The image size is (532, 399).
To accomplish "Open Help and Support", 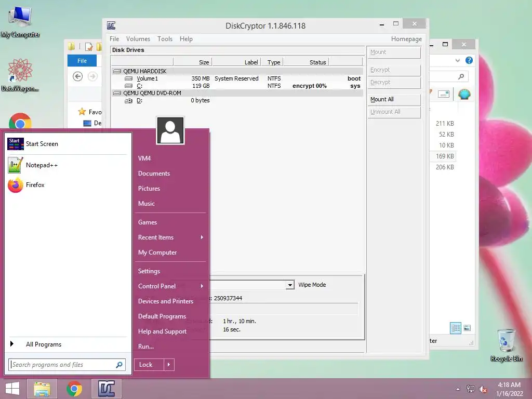I will click(162, 331).
